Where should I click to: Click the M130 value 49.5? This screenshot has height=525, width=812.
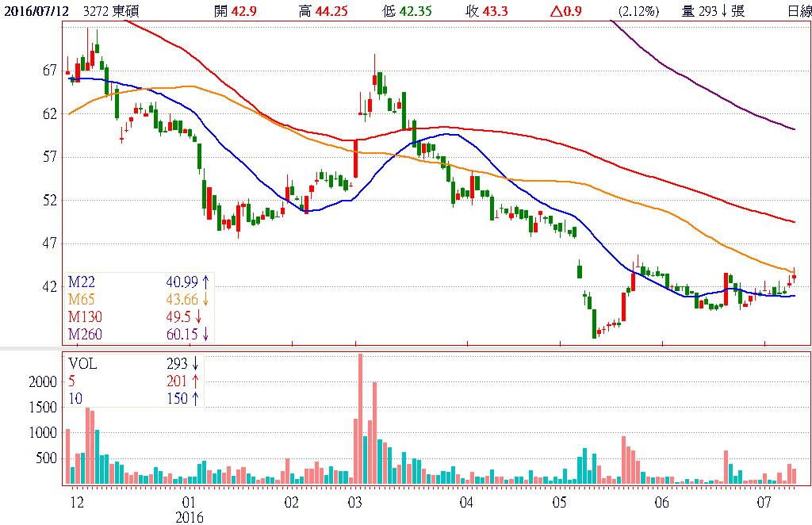click(x=178, y=316)
